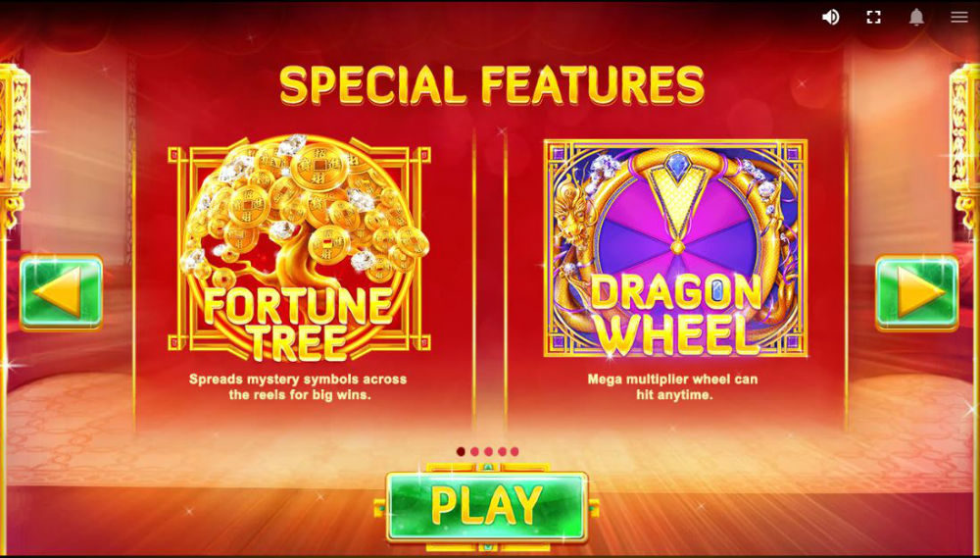Viewport: 980px width, 558px height.
Task: Select the Dragon Wheel feature image
Action: click(675, 248)
